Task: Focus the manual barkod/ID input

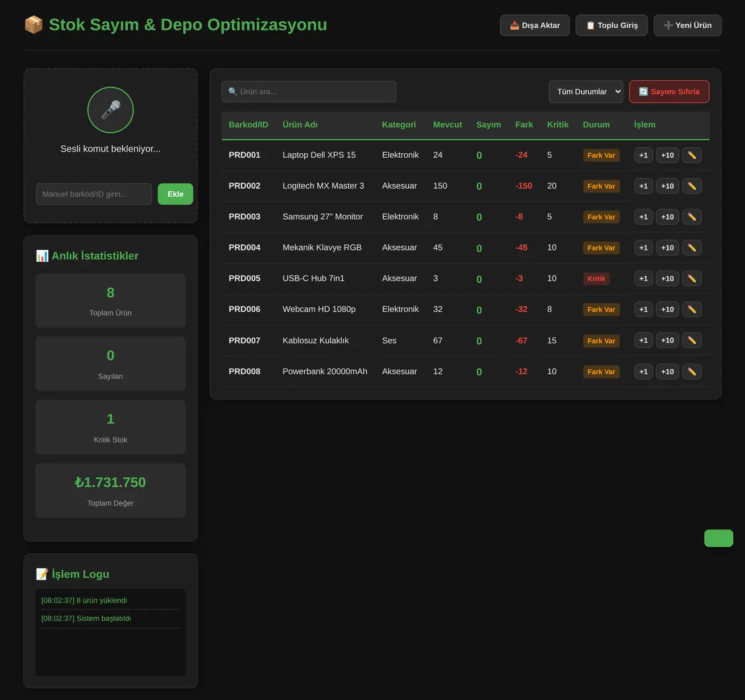Action: 94,194
